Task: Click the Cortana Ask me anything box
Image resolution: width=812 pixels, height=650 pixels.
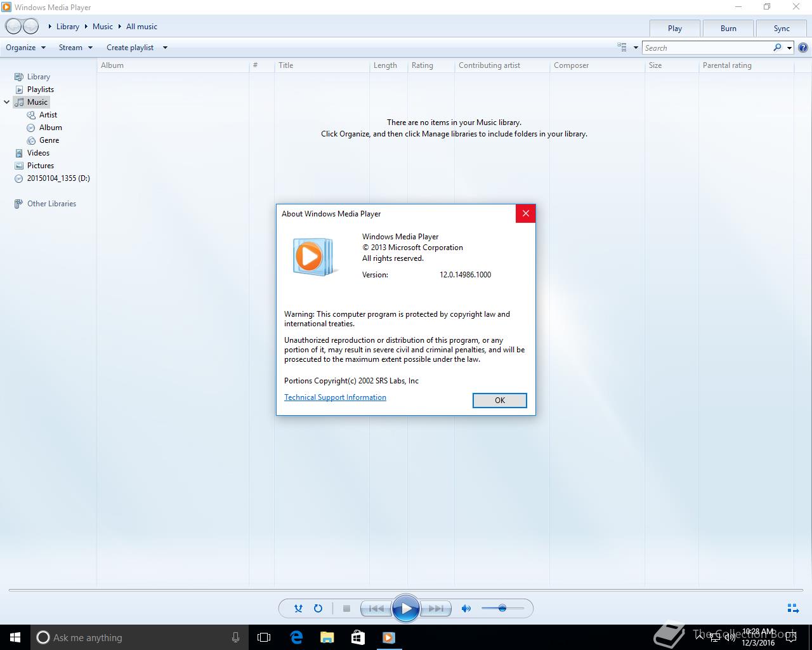Action: (139, 637)
